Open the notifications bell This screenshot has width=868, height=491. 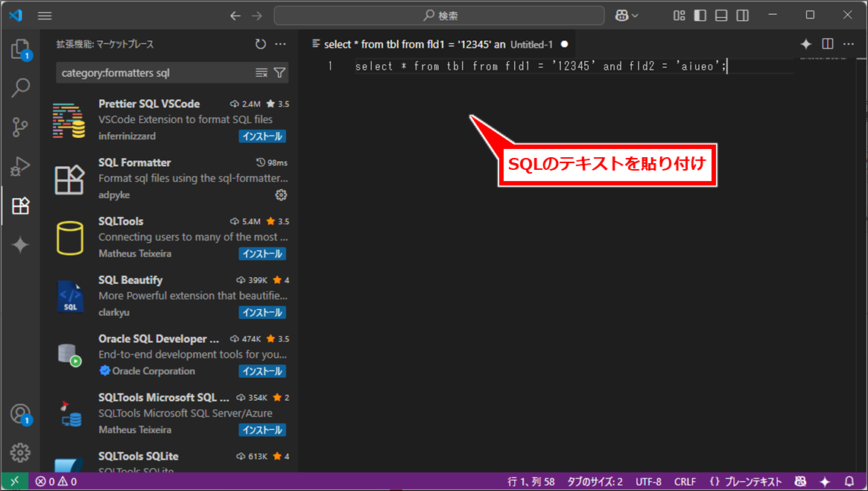pos(849,481)
